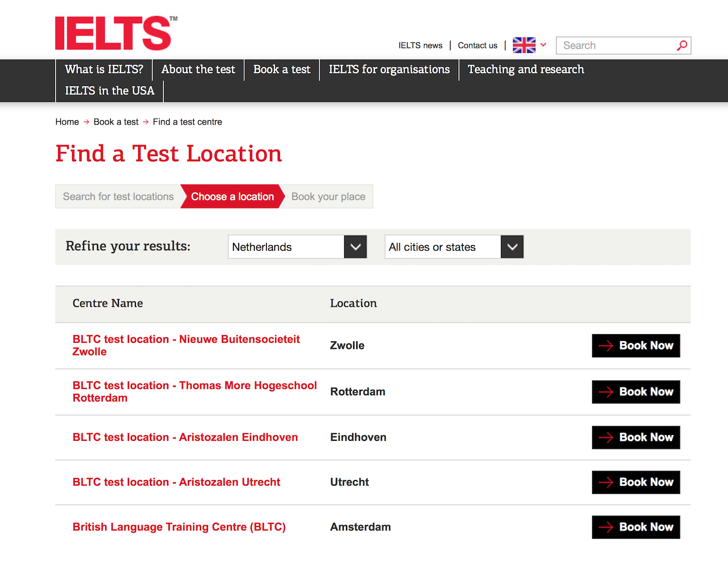Click the Utrecht location text
This screenshot has height=579, width=728.
point(349,482)
